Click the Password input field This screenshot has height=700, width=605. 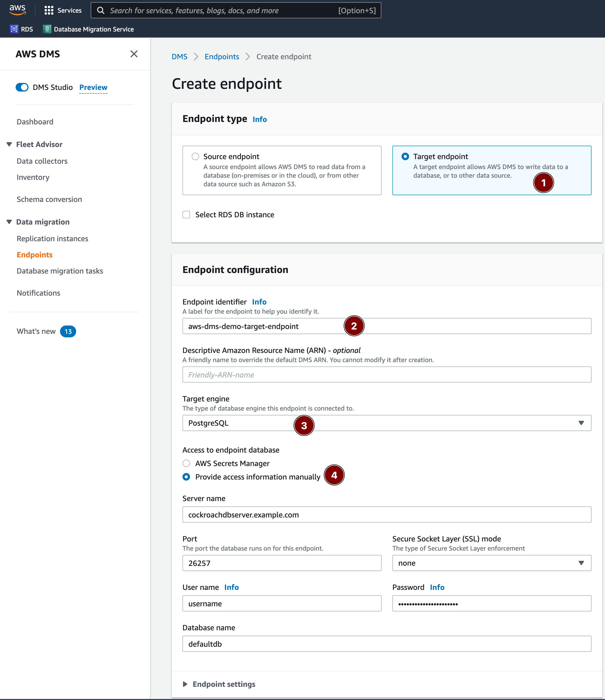491,603
